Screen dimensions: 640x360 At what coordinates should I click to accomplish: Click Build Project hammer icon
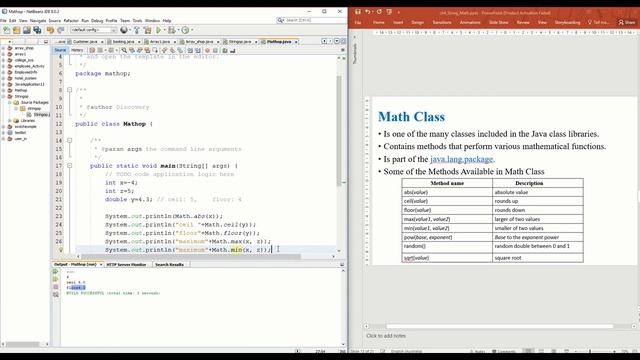click(x=137, y=30)
